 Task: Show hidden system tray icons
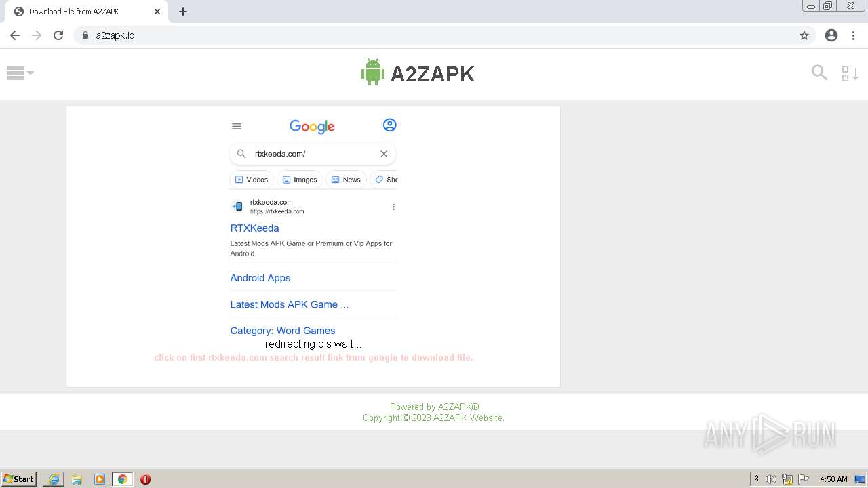756,479
